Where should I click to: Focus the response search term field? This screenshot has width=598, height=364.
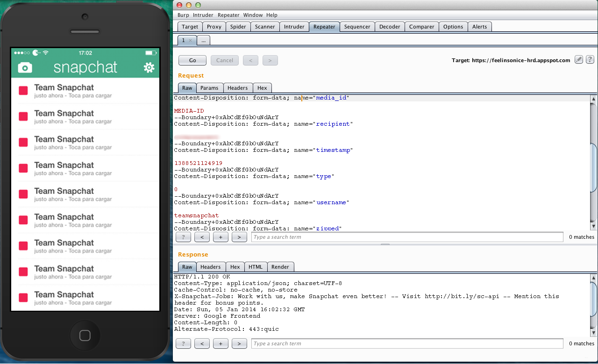point(407,343)
